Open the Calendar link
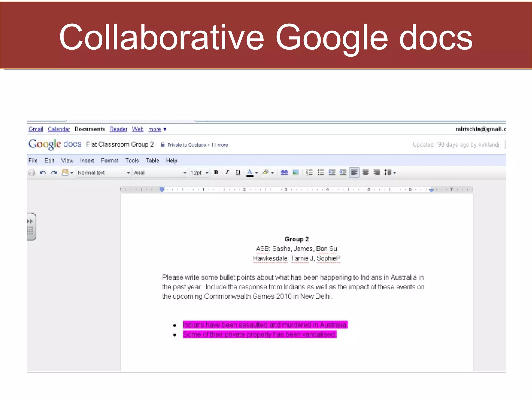Screen dimensions: 532x399 (59, 129)
